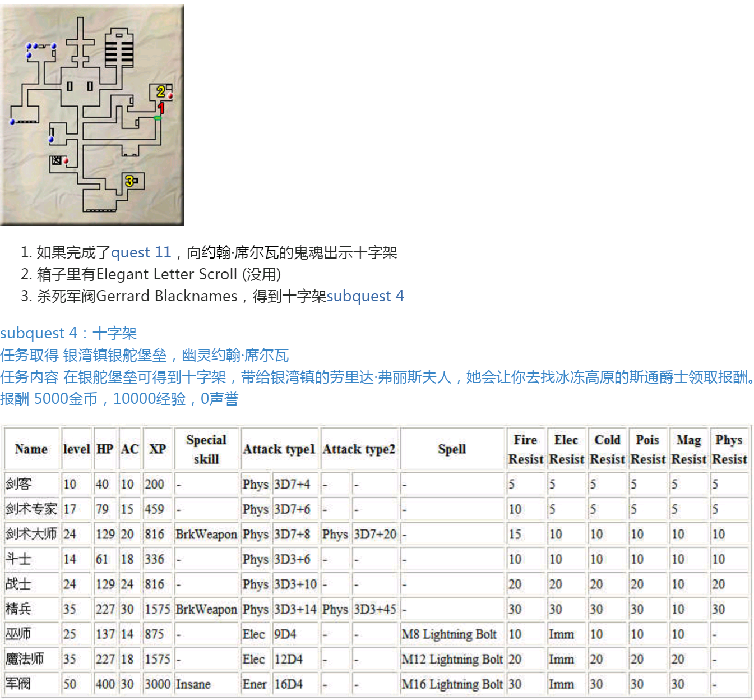Click the 'subquest 4：十字架' heading

click(x=68, y=333)
